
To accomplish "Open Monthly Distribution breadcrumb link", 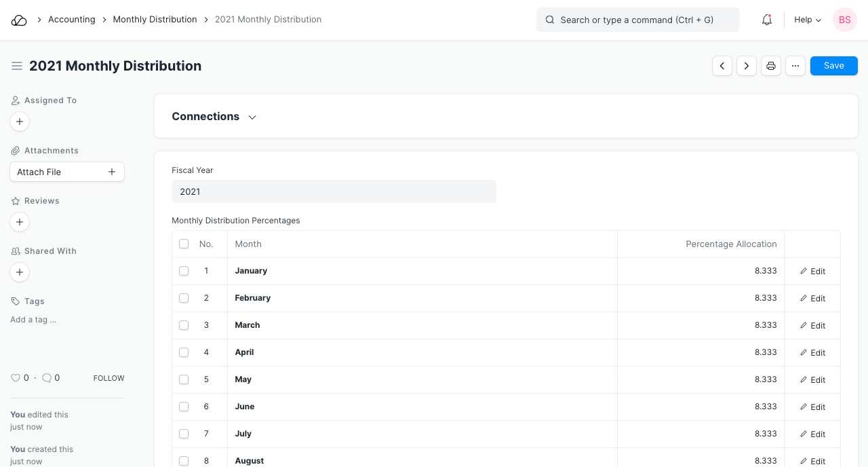I will click(x=155, y=20).
